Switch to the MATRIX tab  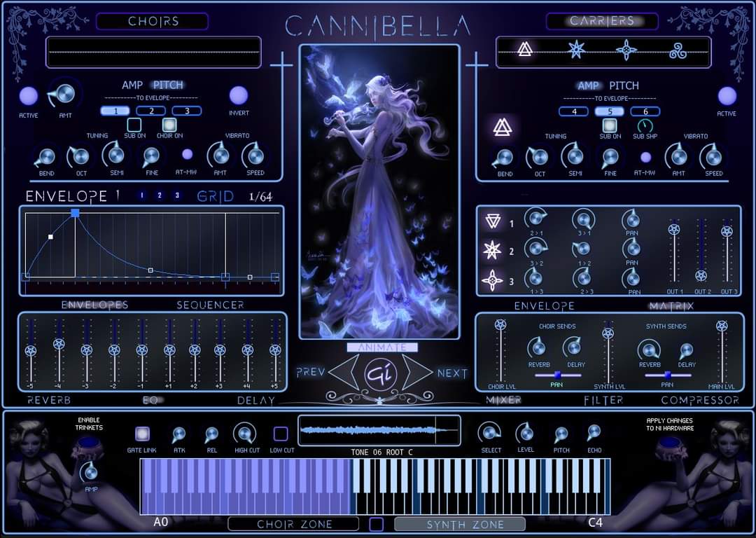point(671,306)
